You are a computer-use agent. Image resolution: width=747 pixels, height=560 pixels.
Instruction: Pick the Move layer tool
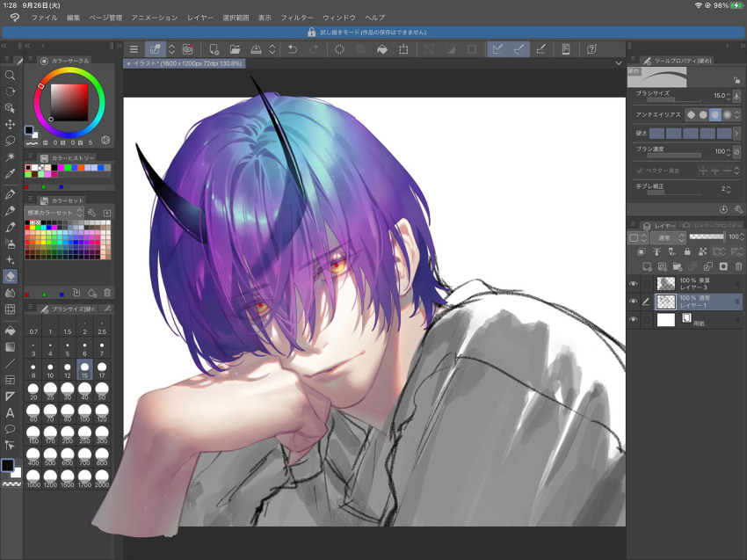click(10, 124)
